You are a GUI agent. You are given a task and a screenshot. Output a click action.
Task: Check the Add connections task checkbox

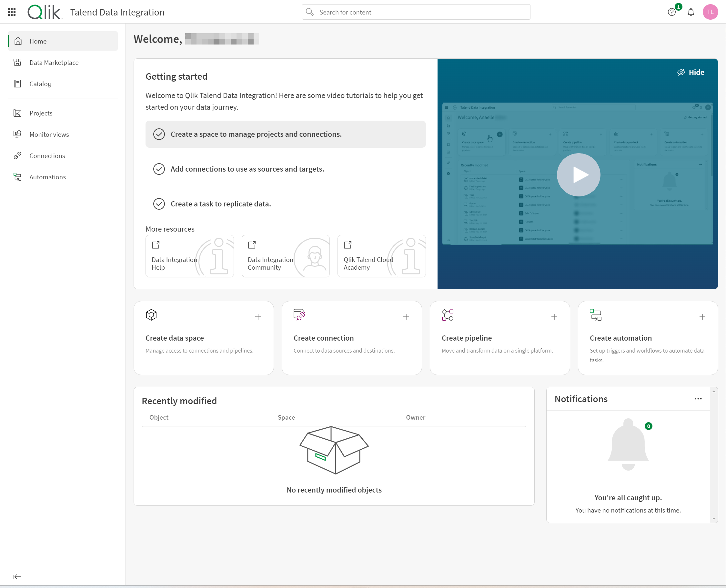coord(159,169)
